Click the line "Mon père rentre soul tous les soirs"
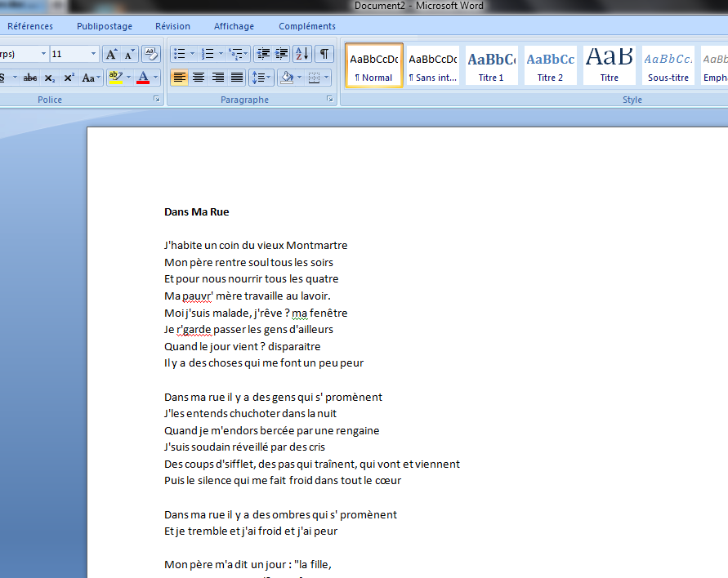 248,263
